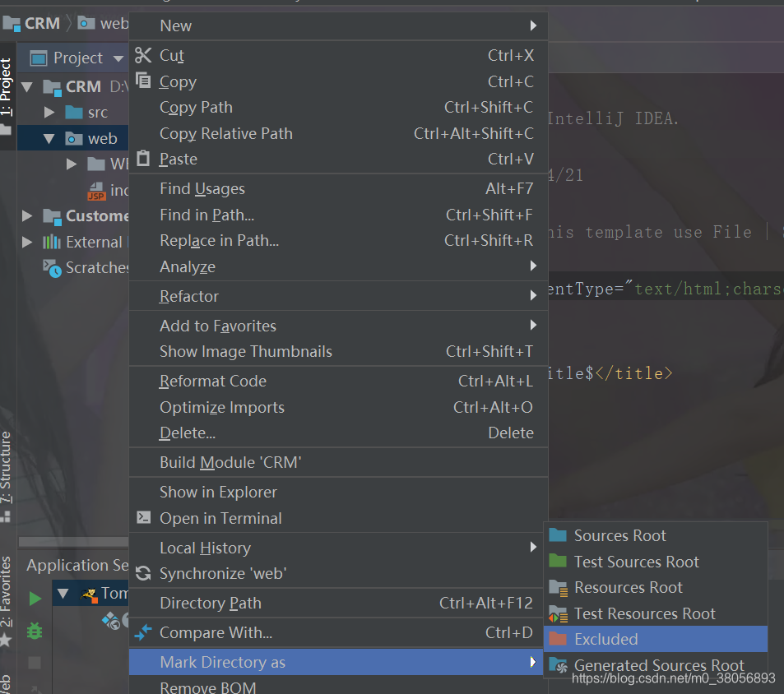Click the web folder icon in breadcrumb

click(86, 23)
